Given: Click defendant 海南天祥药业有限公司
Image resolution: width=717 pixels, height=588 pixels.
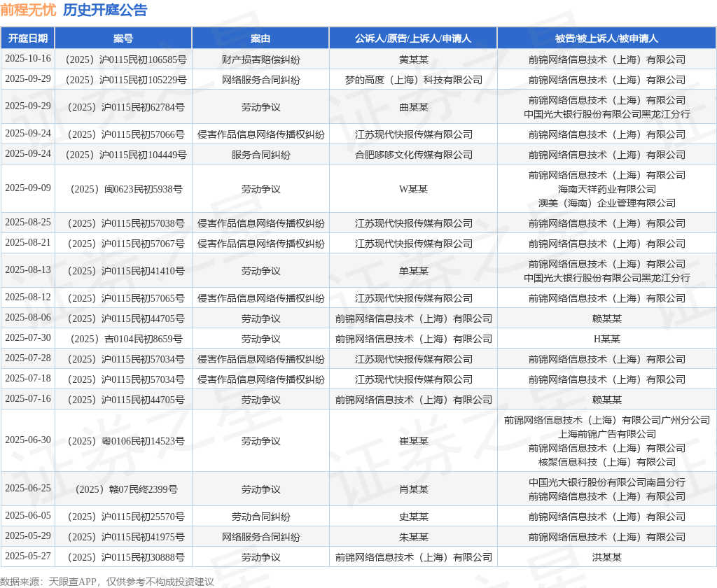Looking at the screenshot, I should click(607, 189).
